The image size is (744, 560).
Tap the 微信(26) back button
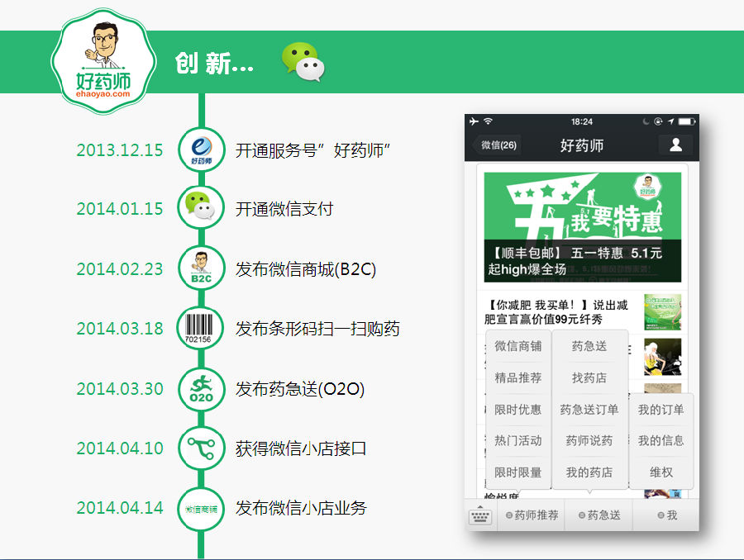pyautogui.click(x=496, y=145)
